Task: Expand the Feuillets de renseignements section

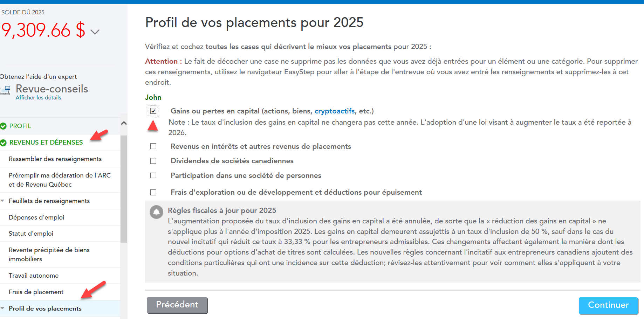Action: click(x=3, y=201)
